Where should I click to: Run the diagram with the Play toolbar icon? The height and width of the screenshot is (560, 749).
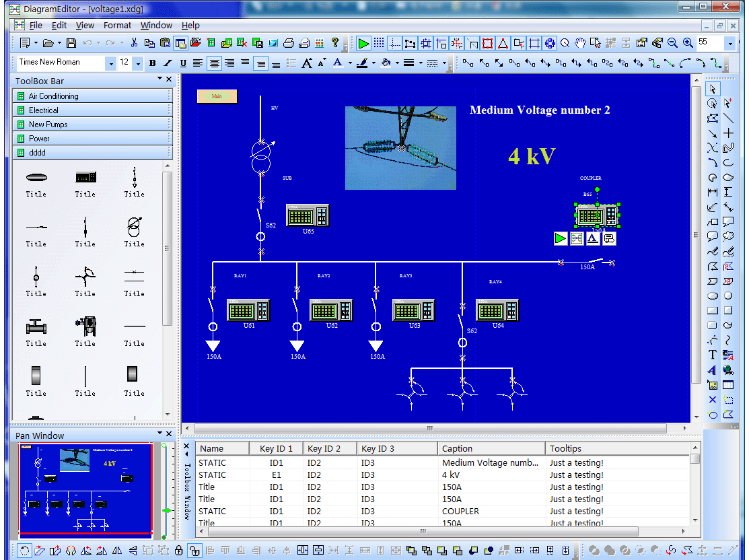point(363,44)
